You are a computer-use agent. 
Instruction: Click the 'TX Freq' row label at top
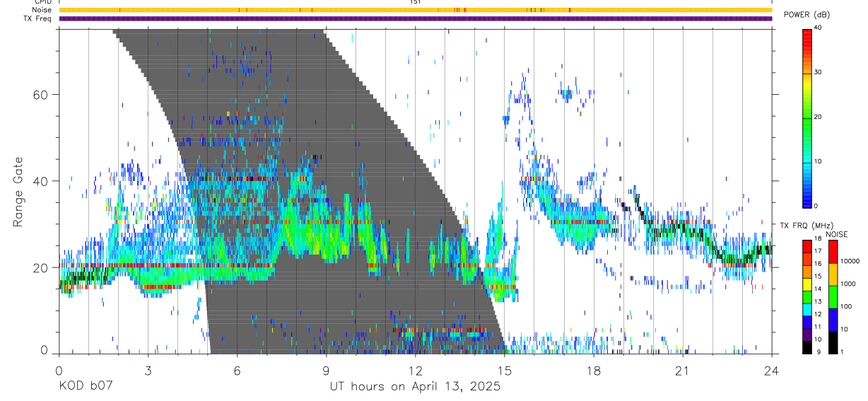[x=37, y=18]
